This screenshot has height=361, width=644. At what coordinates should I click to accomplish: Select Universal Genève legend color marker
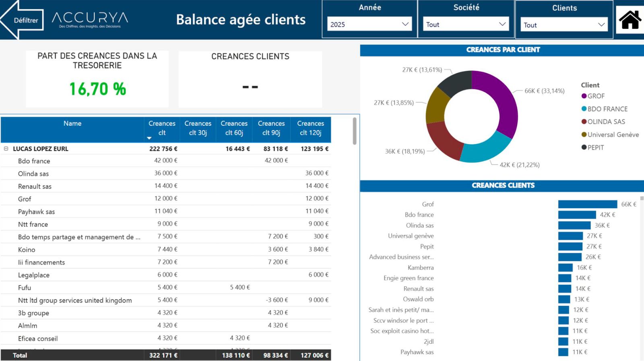[584, 135]
